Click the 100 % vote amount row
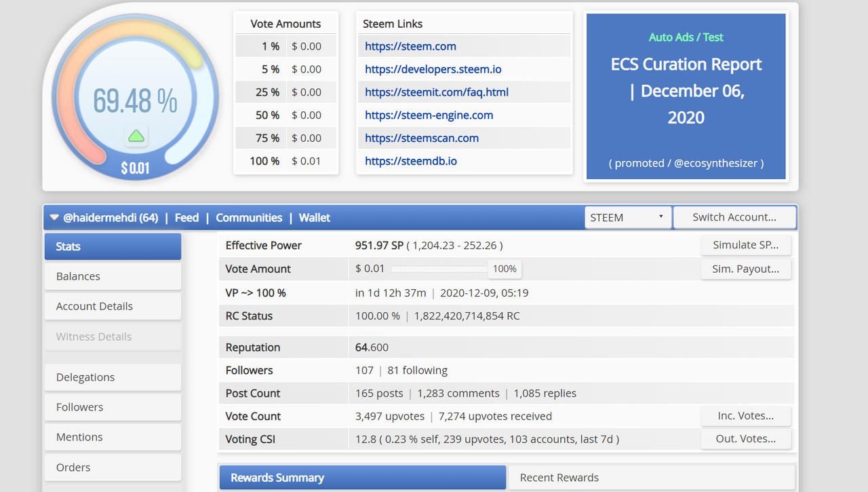The height and width of the screenshot is (492, 868). pyautogui.click(x=285, y=161)
